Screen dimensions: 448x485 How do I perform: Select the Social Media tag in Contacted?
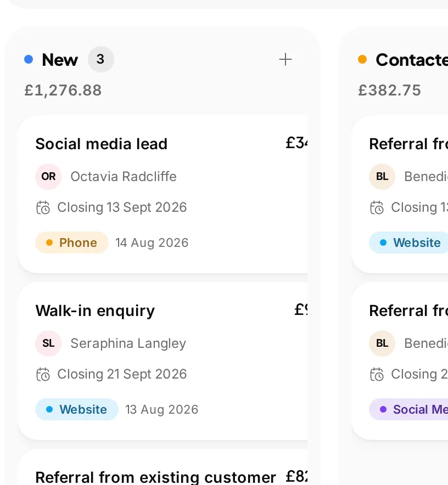point(408,409)
